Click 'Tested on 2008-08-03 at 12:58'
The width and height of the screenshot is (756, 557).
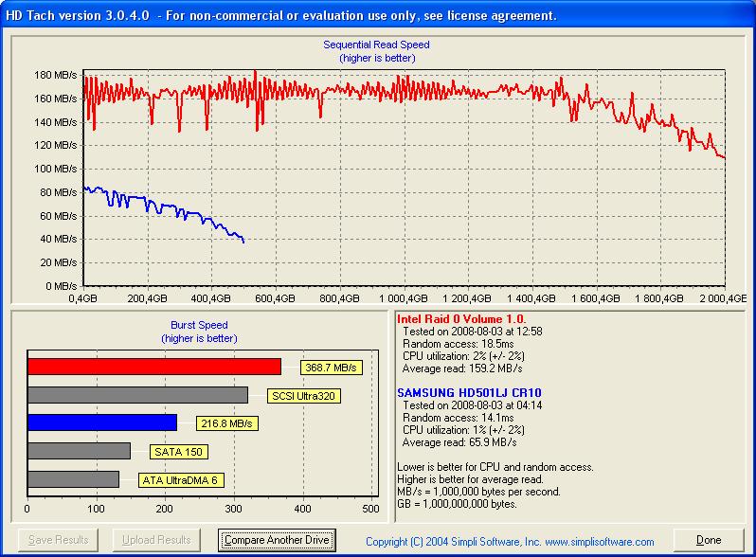pyautogui.click(x=473, y=332)
